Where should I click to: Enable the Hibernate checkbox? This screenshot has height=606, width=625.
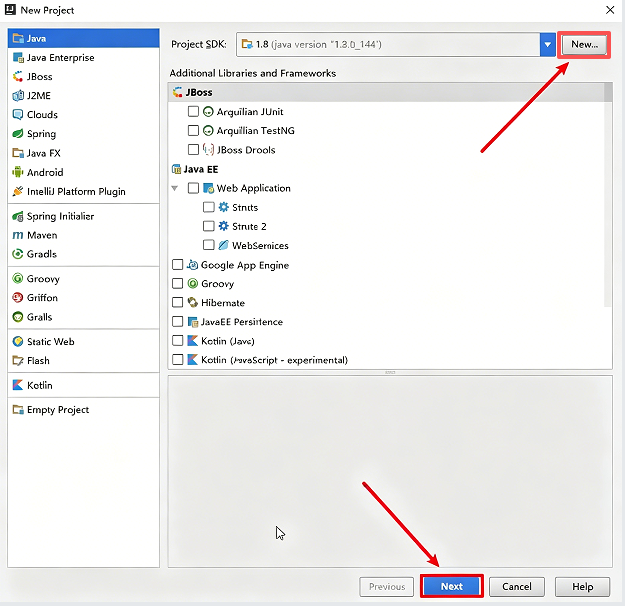(177, 303)
